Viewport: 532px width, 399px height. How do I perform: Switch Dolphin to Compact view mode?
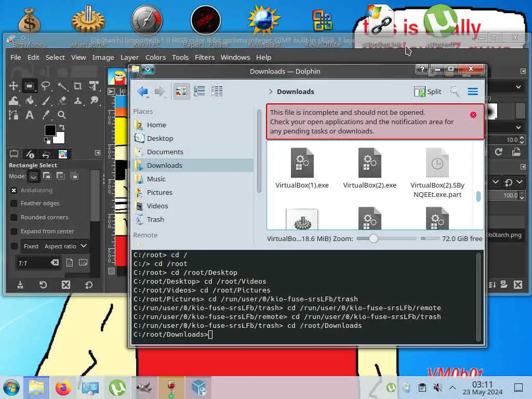click(199, 91)
